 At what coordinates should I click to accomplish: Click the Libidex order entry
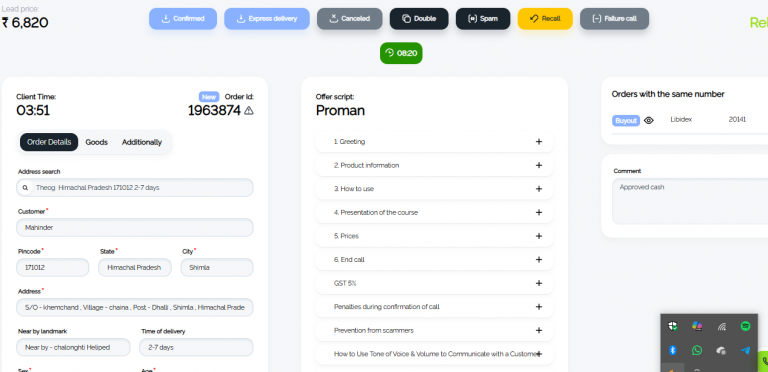681,119
